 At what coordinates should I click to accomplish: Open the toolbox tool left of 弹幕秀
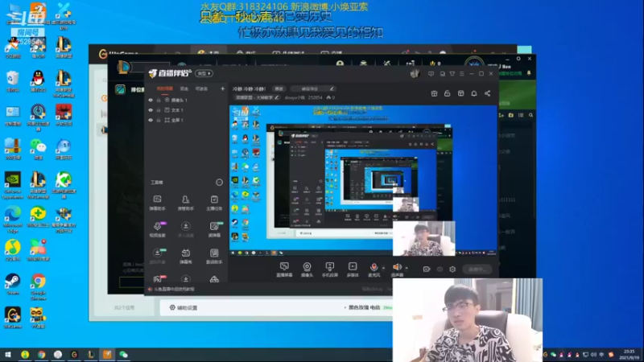(157, 256)
